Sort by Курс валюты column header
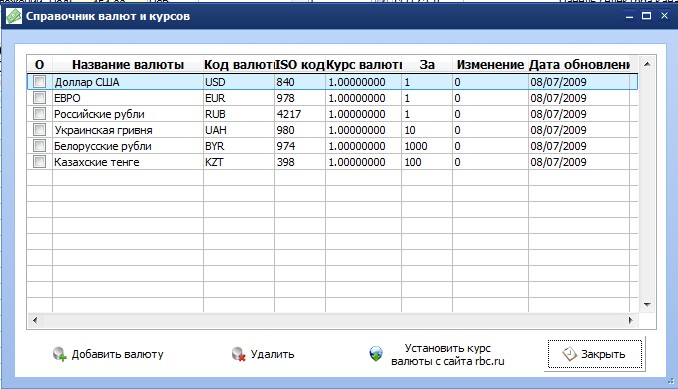Image resolution: width=678 pixels, height=389 pixels. click(363, 65)
